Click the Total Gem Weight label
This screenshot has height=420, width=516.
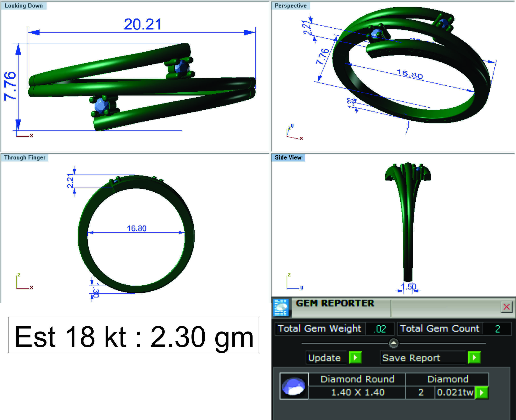320,329
